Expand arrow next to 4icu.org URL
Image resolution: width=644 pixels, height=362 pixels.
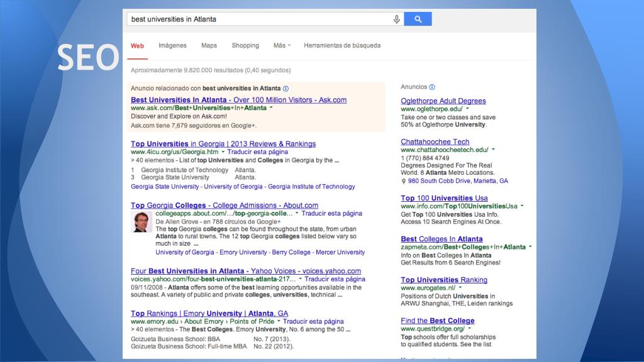223,152
